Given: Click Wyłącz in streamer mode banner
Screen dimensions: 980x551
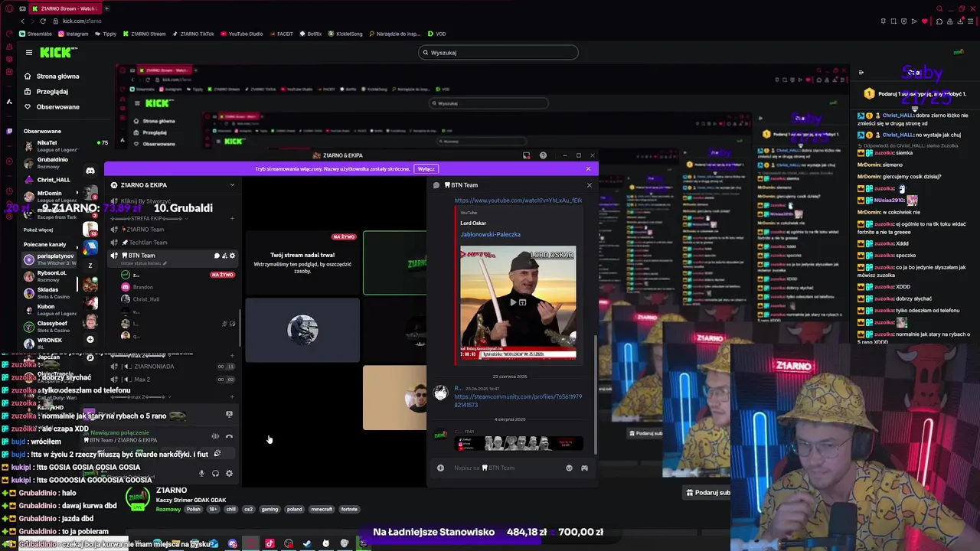Looking at the screenshot, I should click(426, 168).
